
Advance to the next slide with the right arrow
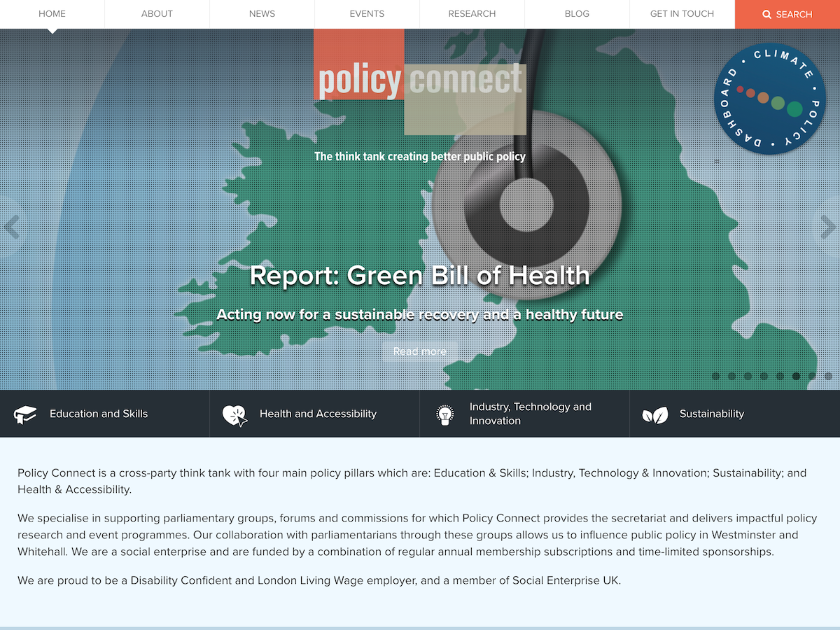(x=828, y=227)
